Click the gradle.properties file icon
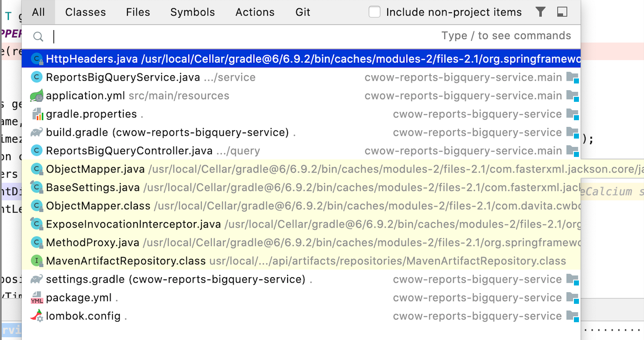This screenshot has height=340, width=644. coord(37,115)
